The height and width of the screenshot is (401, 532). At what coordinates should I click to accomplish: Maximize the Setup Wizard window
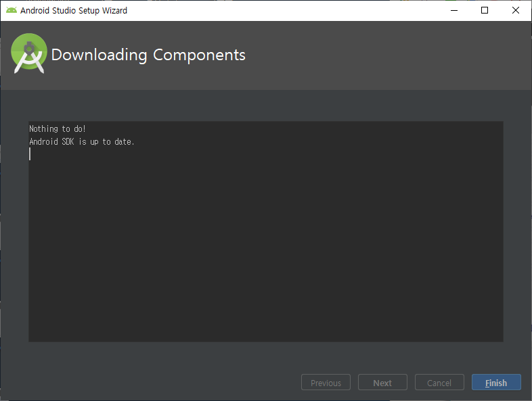485,11
